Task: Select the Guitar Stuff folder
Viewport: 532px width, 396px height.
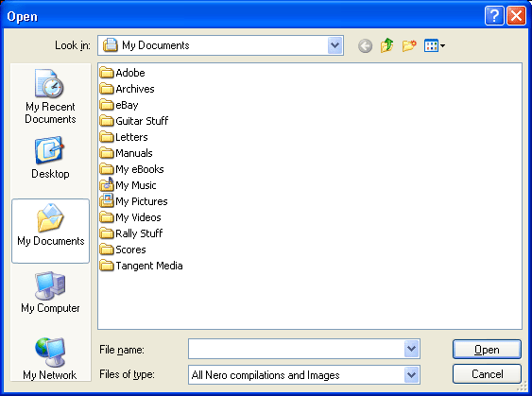Action: [x=134, y=121]
